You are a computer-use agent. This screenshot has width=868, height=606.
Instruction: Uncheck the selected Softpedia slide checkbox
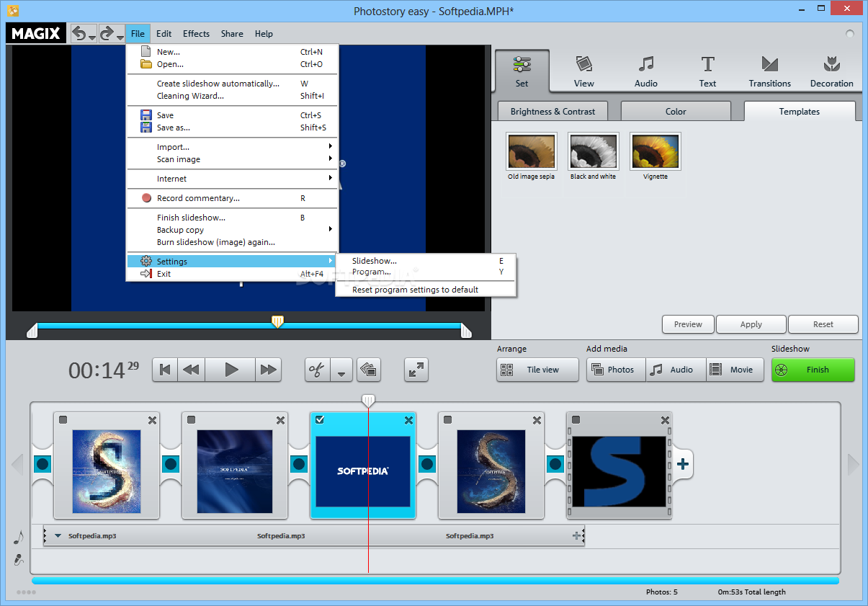pos(320,420)
